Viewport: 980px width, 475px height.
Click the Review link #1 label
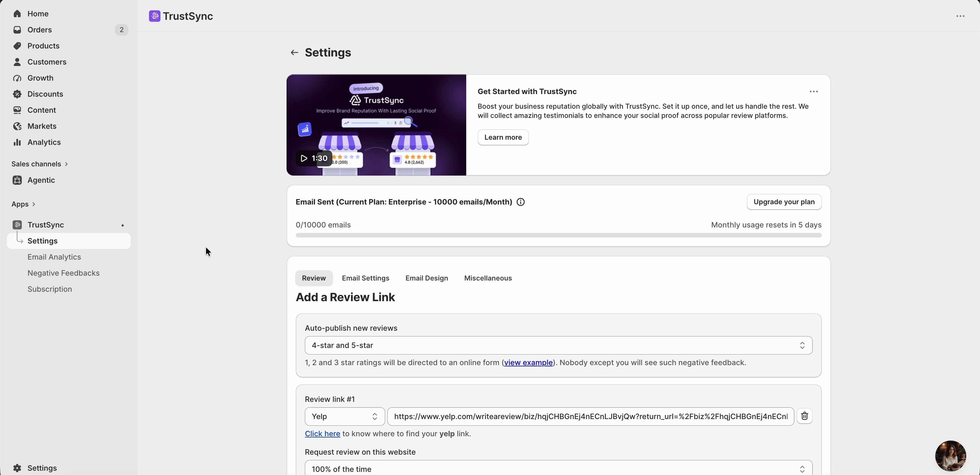330,399
